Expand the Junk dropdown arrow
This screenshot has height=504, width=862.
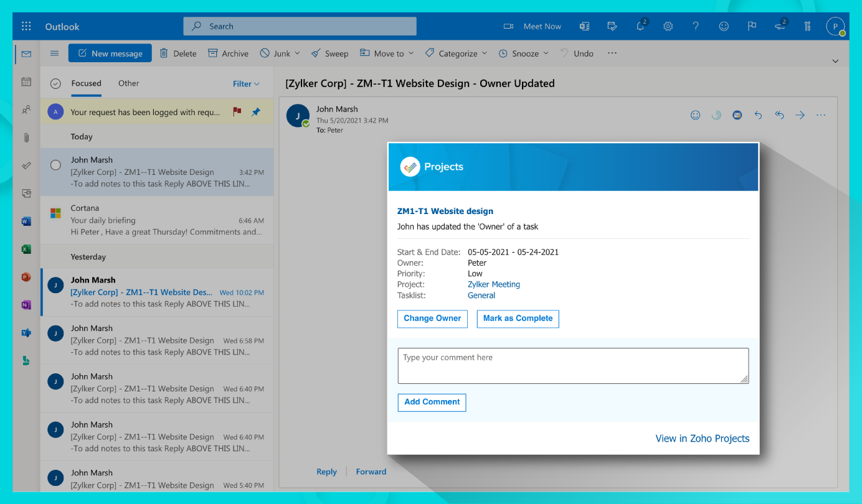point(298,54)
